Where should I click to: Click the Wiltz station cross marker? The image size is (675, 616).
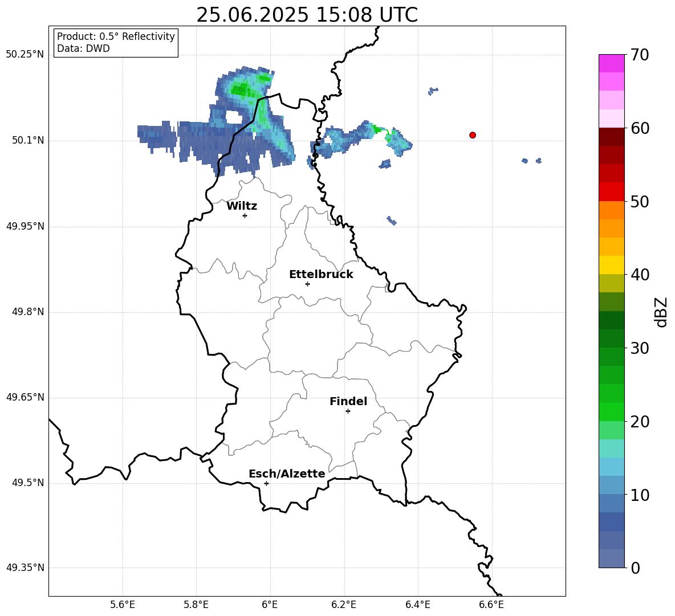coord(245,215)
